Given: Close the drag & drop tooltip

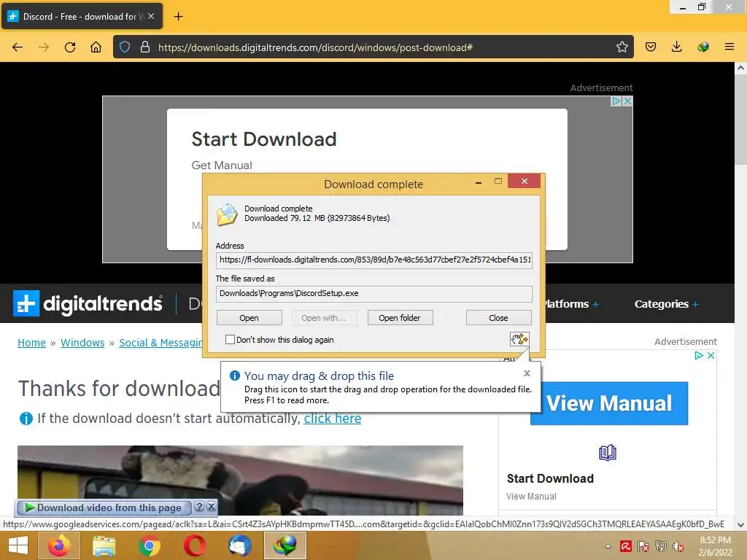Looking at the screenshot, I should [527, 373].
